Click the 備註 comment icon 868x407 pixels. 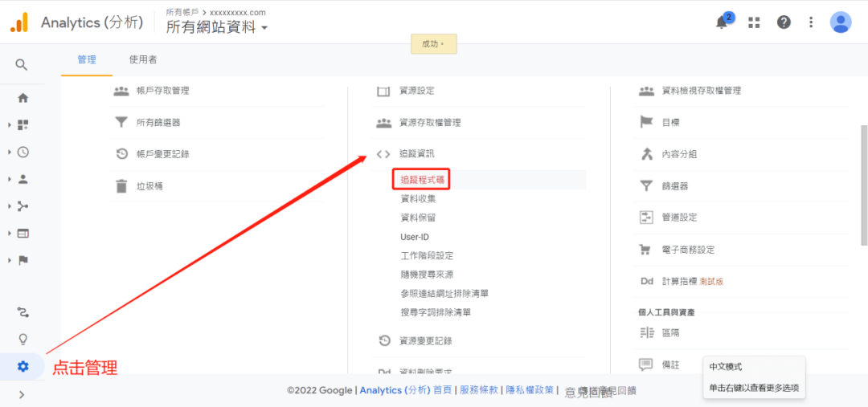pyautogui.click(x=646, y=364)
